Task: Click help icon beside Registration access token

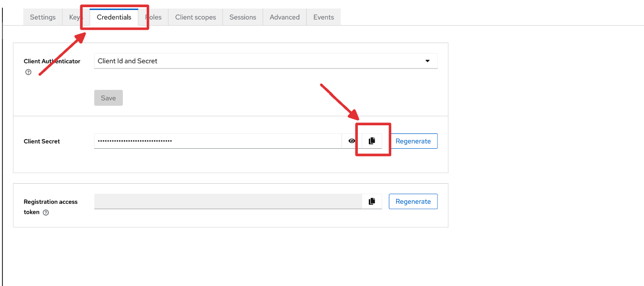Action: click(x=46, y=212)
